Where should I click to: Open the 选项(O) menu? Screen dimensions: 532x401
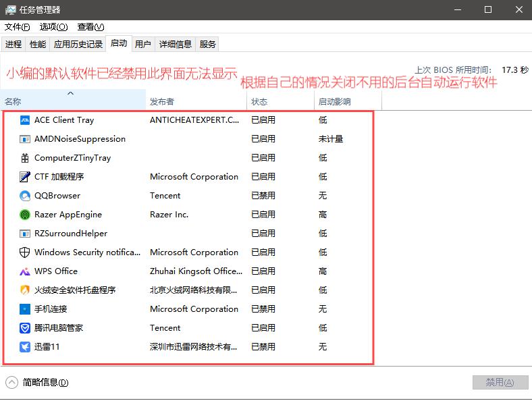pyautogui.click(x=53, y=27)
